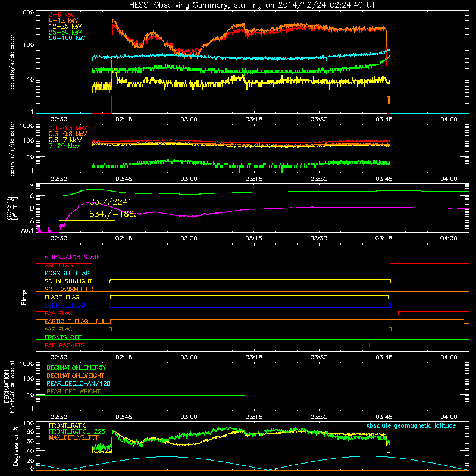The width and height of the screenshot is (476, 476).
Task: Select the DECIMATION_WEIGHT legend label
Action: click(76, 375)
